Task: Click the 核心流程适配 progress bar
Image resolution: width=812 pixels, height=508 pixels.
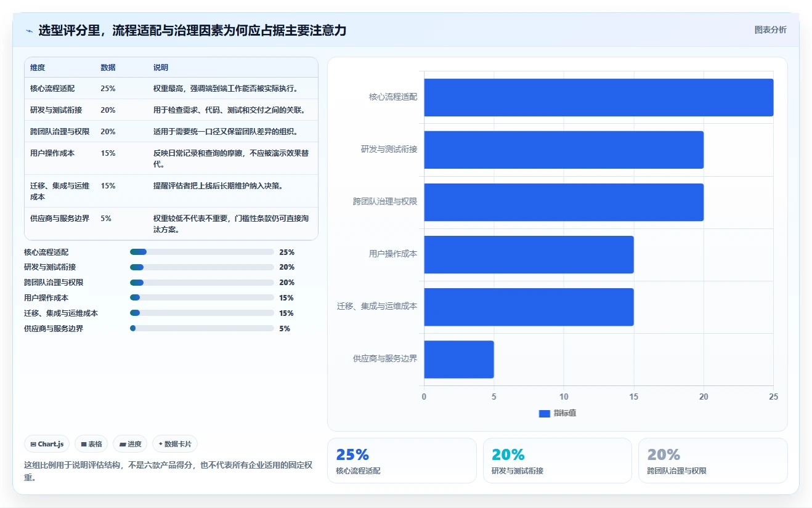Action: (x=202, y=252)
